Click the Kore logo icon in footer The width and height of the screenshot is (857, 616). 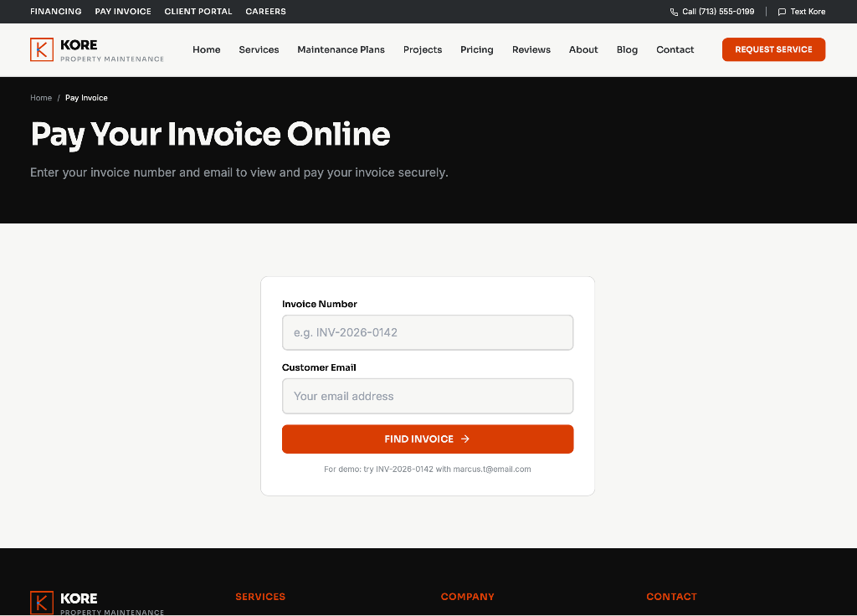point(42,603)
